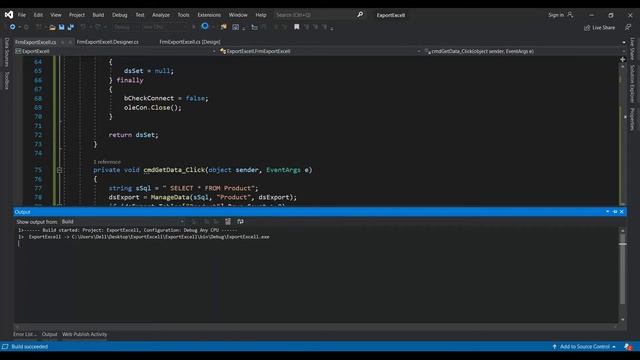Open the Any CPU platform dropdown
The height and width of the screenshot is (360, 640).
[165, 27]
